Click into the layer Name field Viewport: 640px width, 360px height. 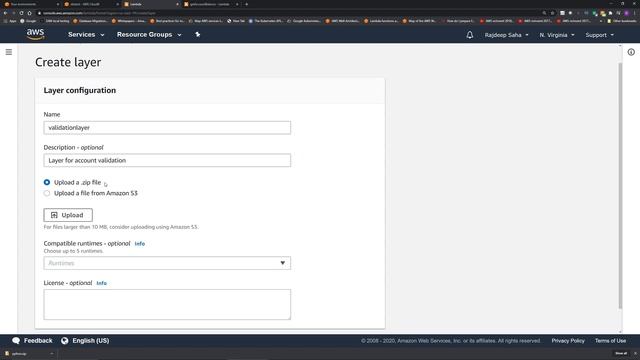pyautogui.click(x=167, y=127)
